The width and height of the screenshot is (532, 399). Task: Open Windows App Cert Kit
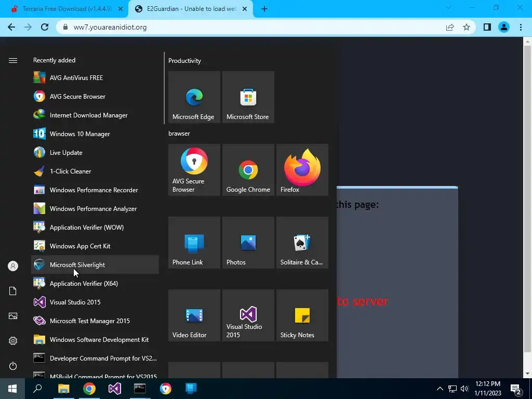coord(95,246)
